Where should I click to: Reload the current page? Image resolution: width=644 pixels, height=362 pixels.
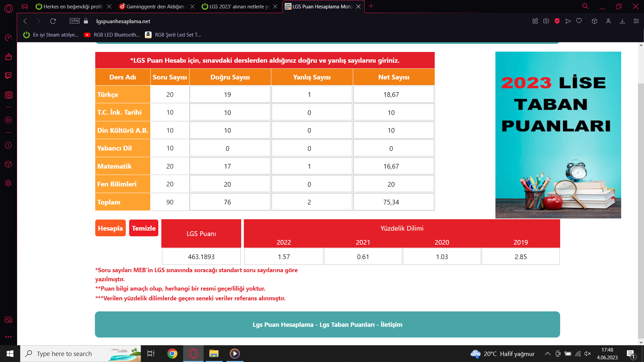click(x=53, y=21)
